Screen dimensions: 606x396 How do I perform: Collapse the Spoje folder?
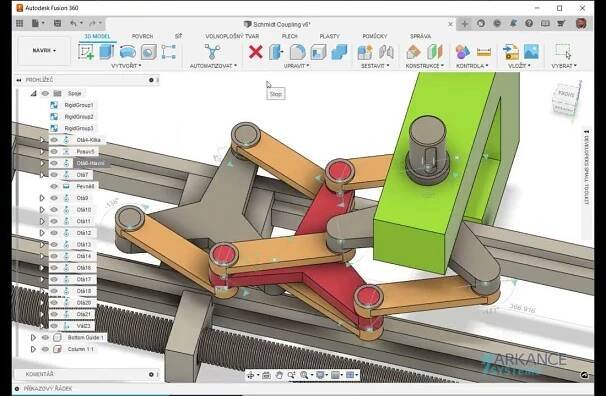pyautogui.click(x=33, y=93)
